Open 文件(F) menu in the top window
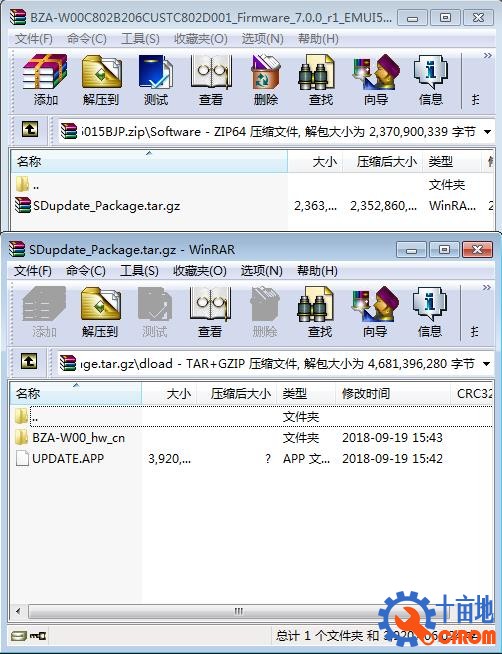The width and height of the screenshot is (502, 654). point(34,39)
